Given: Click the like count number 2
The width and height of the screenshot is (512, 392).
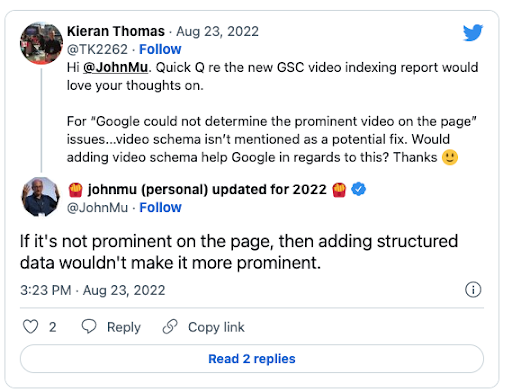Looking at the screenshot, I should [52, 327].
